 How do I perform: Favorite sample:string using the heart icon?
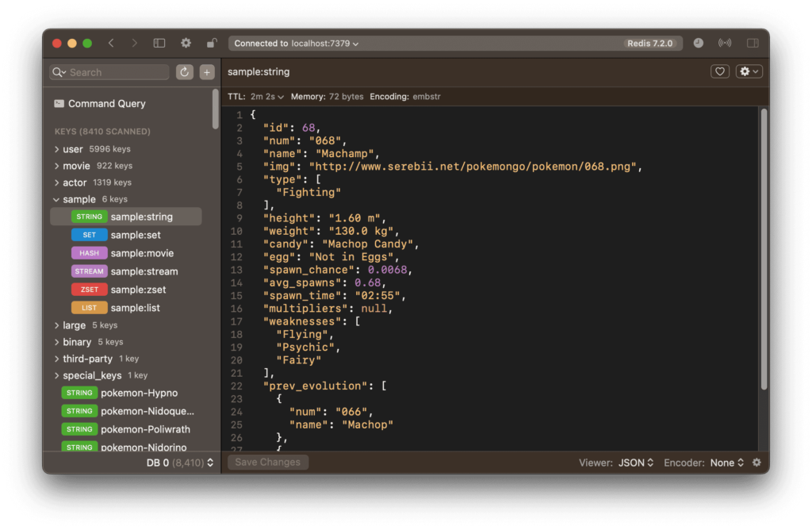(719, 71)
